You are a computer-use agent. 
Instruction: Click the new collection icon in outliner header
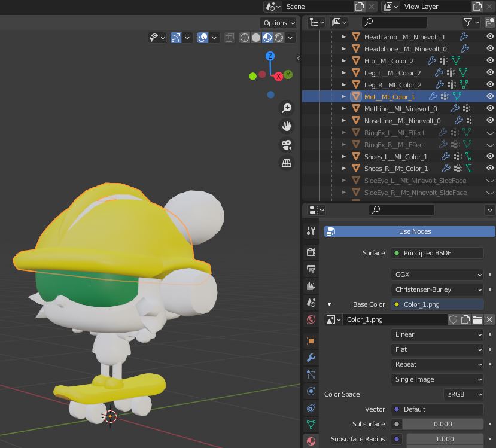(x=490, y=22)
